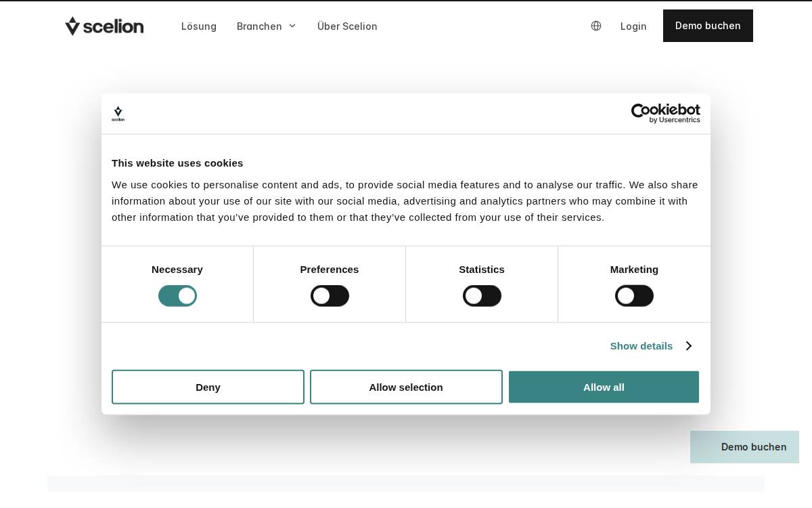Click the Allow selection button
Screen dimensions: 812x508
click(406, 387)
